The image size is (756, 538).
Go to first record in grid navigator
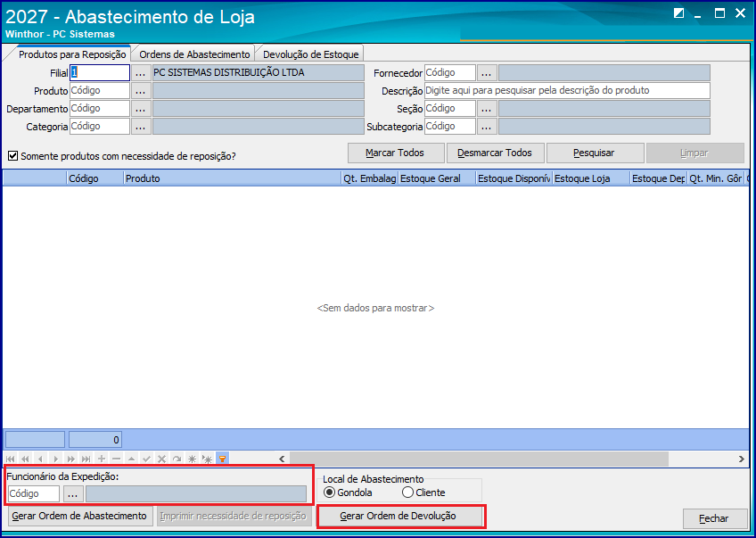[x=11, y=459]
